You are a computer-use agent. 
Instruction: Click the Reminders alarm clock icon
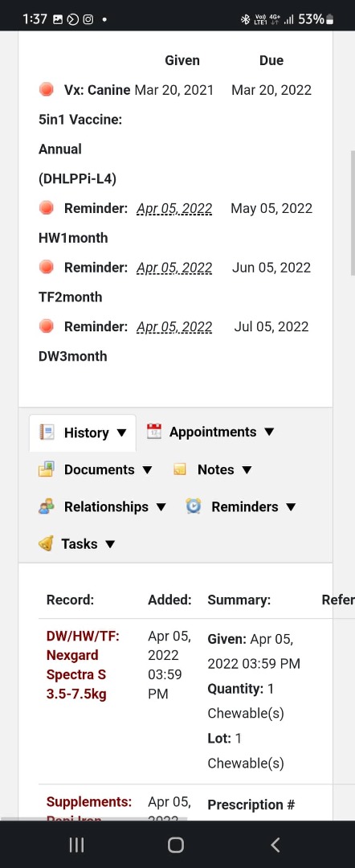click(x=193, y=506)
